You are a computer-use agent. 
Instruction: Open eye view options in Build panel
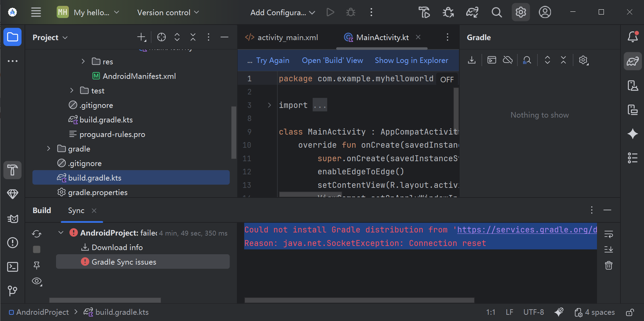(37, 281)
